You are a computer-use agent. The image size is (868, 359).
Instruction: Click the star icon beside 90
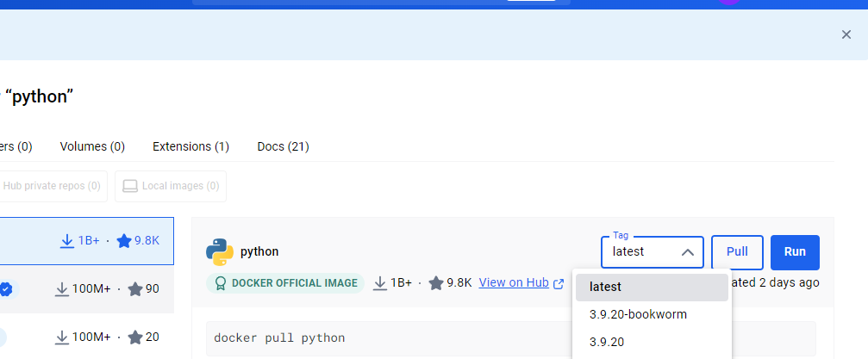coord(135,288)
